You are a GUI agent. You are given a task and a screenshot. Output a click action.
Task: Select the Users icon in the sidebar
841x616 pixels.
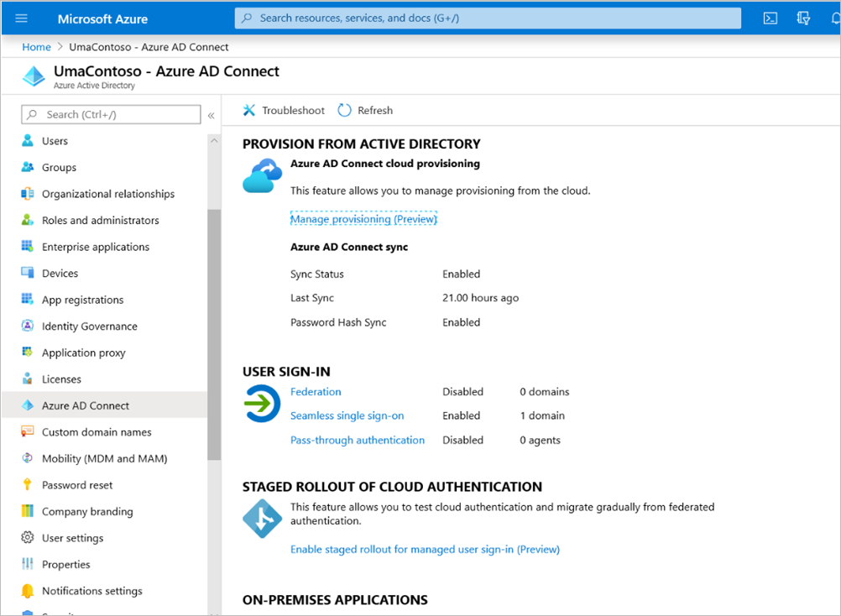(x=29, y=141)
